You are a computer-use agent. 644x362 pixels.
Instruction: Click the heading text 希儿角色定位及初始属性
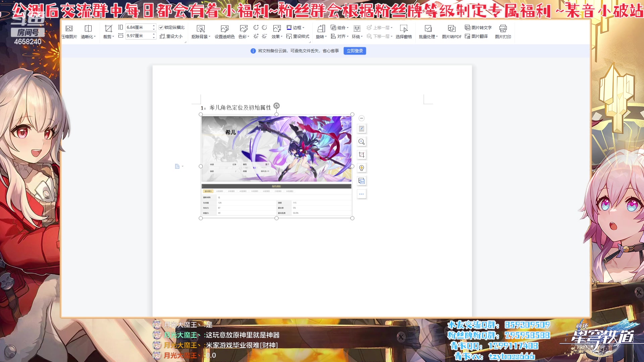(x=240, y=108)
